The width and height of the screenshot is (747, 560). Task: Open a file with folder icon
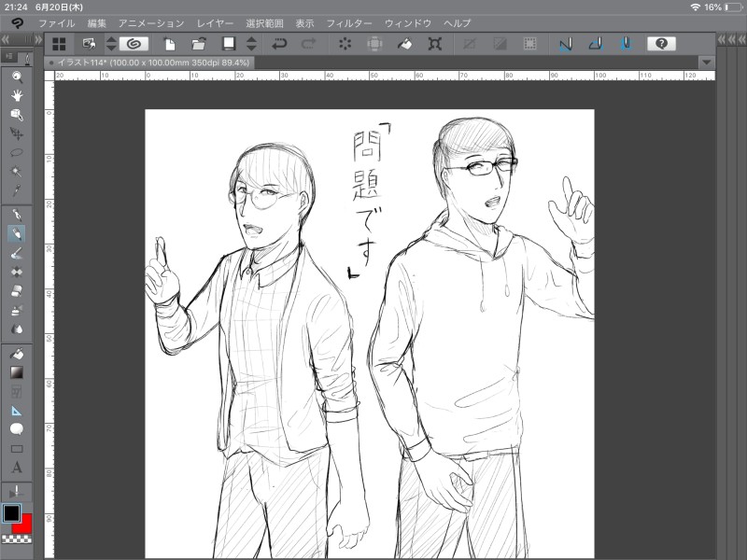(x=199, y=44)
